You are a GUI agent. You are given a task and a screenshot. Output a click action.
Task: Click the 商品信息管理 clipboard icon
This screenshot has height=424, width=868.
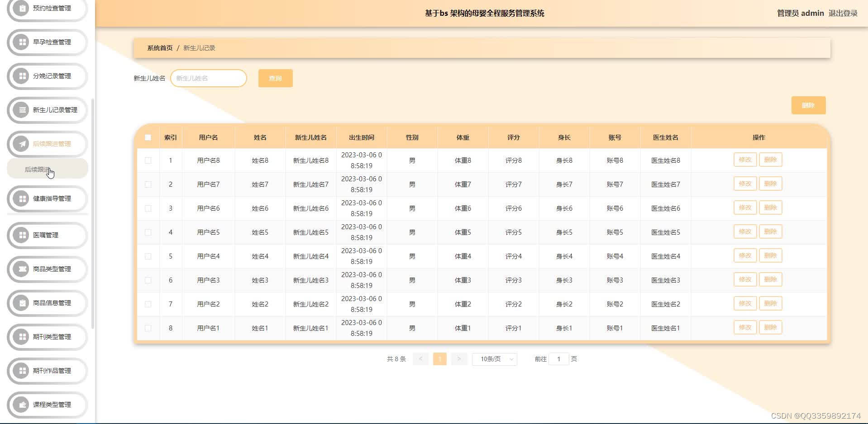coord(22,303)
